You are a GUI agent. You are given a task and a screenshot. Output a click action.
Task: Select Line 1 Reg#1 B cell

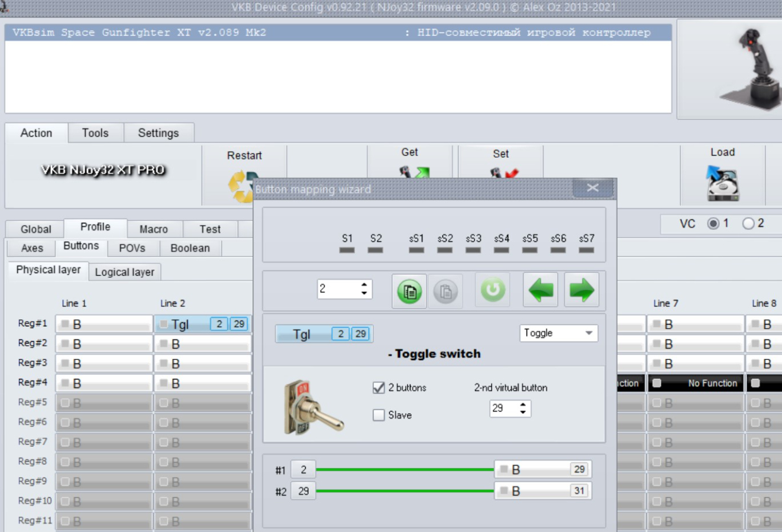click(x=104, y=324)
